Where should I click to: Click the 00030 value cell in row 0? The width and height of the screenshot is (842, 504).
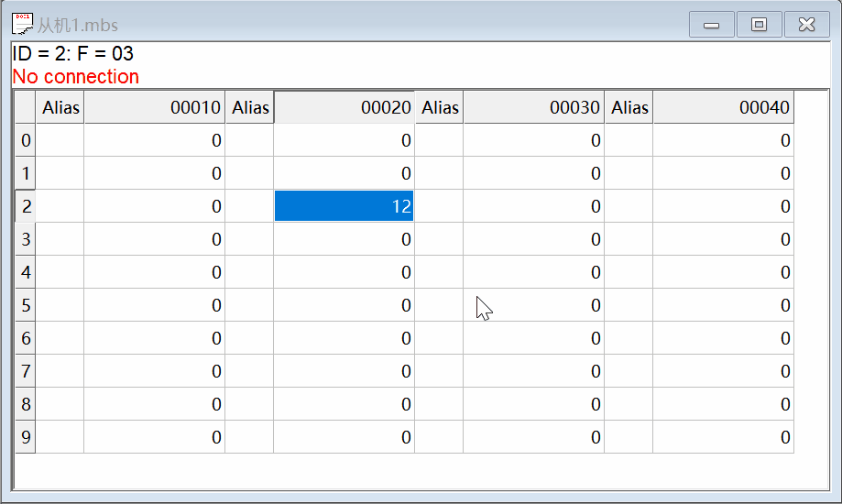(x=534, y=140)
